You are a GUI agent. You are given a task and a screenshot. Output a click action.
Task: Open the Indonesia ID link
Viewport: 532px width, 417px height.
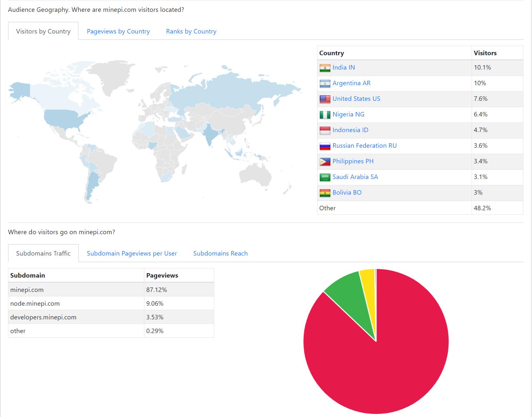click(350, 130)
